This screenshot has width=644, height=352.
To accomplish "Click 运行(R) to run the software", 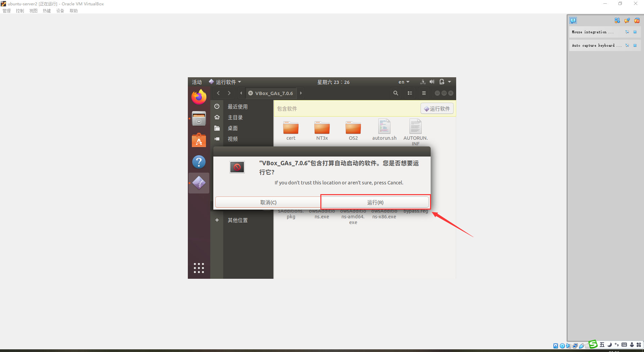I will (375, 202).
